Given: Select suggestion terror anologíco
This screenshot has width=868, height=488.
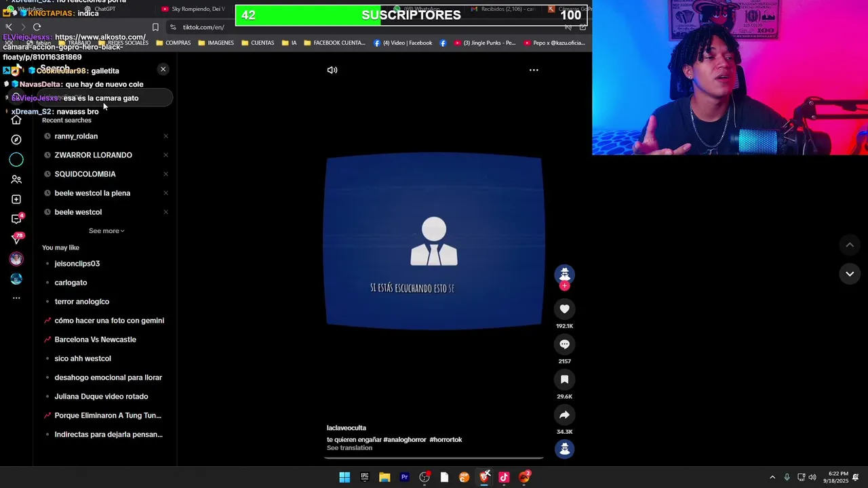Looking at the screenshot, I should click(81, 302).
